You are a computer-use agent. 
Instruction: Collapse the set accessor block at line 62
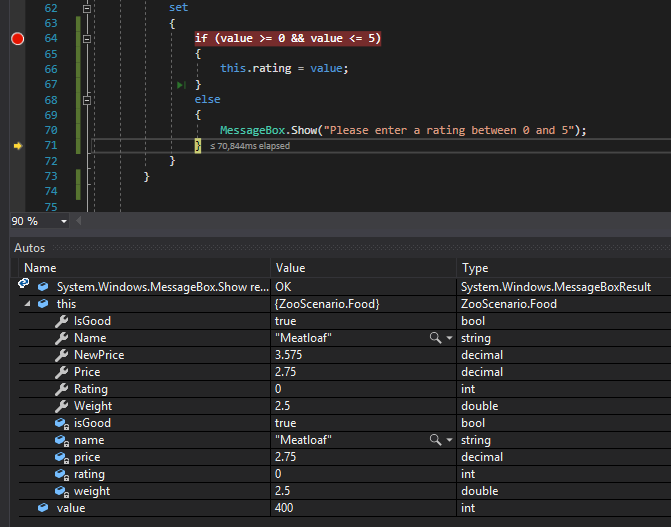click(x=87, y=7)
